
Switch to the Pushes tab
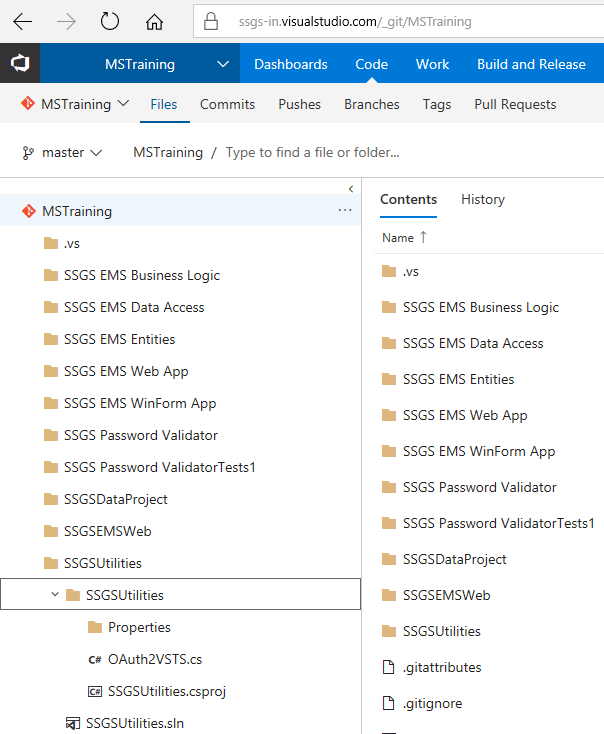[x=300, y=104]
